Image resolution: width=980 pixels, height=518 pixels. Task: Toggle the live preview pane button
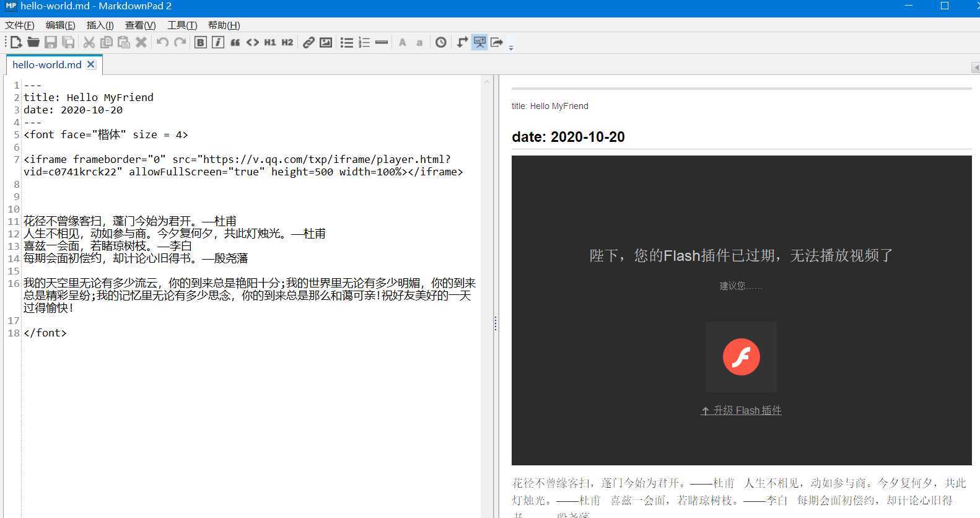479,42
